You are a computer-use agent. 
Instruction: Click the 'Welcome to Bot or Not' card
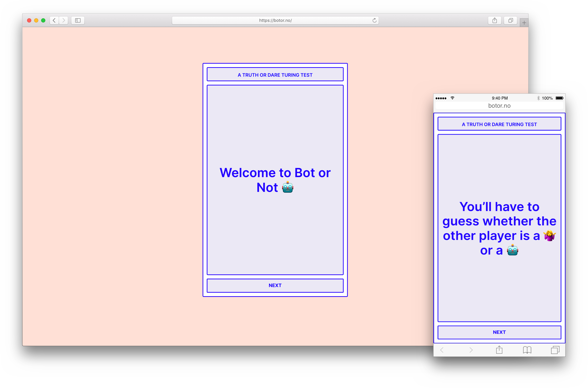point(275,180)
